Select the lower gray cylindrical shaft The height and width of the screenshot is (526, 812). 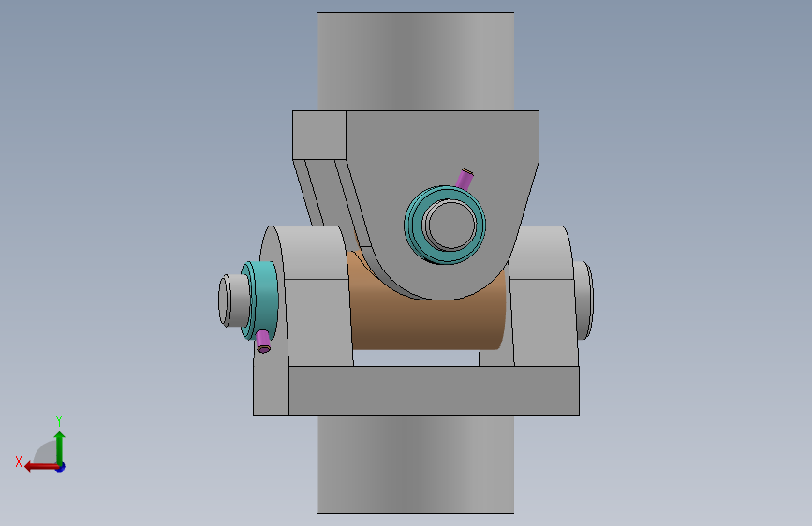pos(416,464)
